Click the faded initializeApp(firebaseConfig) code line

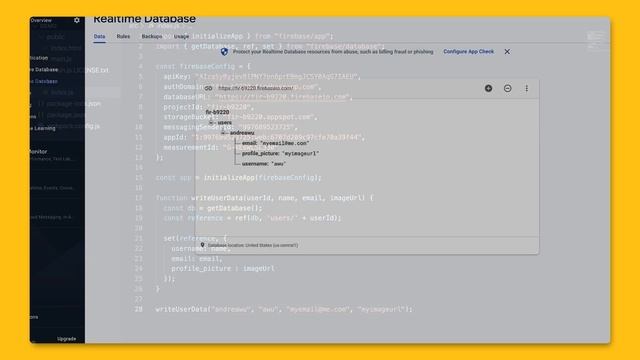click(x=238, y=178)
